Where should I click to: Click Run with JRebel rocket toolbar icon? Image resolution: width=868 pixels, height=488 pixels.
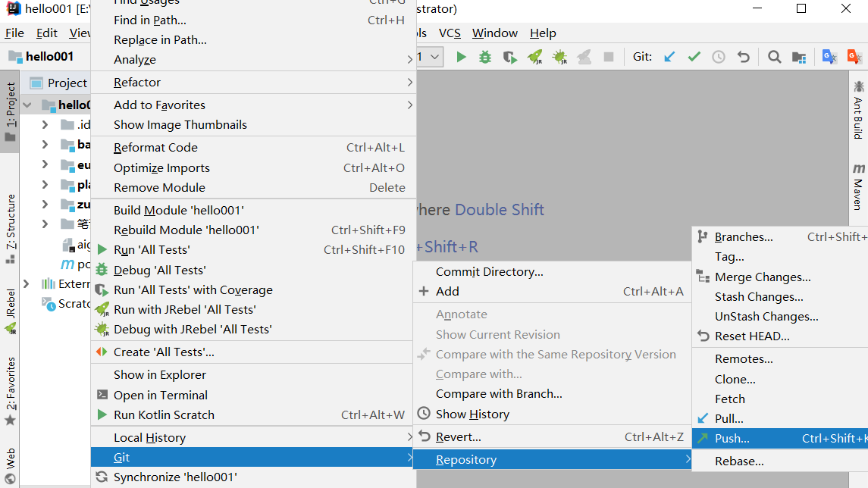coord(534,57)
